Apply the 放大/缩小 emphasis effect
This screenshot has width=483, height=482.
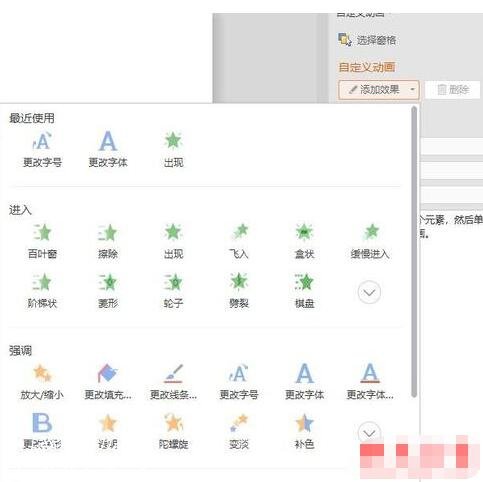point(42,382)
